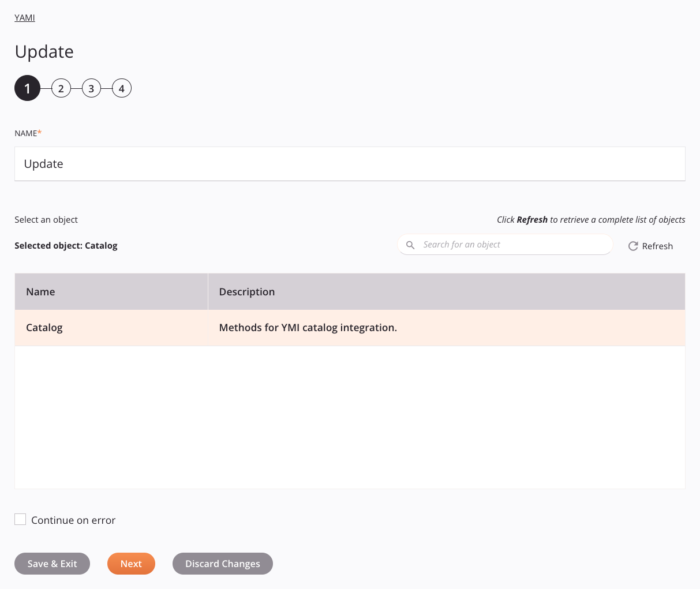700x589 pixels.
Task: Click the Name input field containing Update
Action: click(x=350, y=164)
